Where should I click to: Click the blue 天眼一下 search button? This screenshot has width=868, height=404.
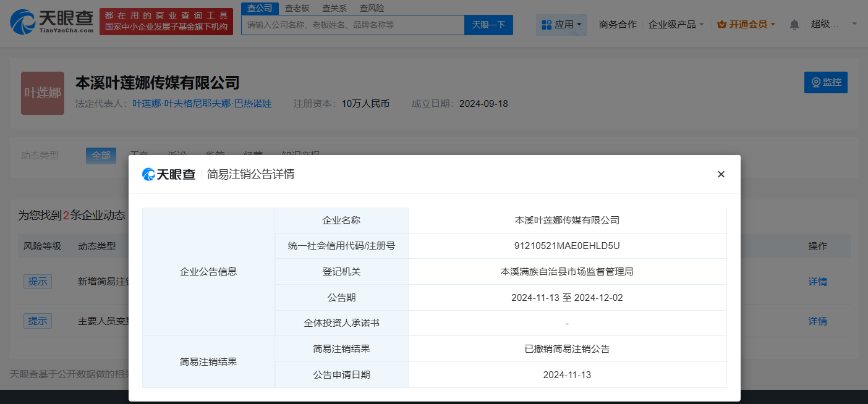pyautogui.click(x=488, y=25)
